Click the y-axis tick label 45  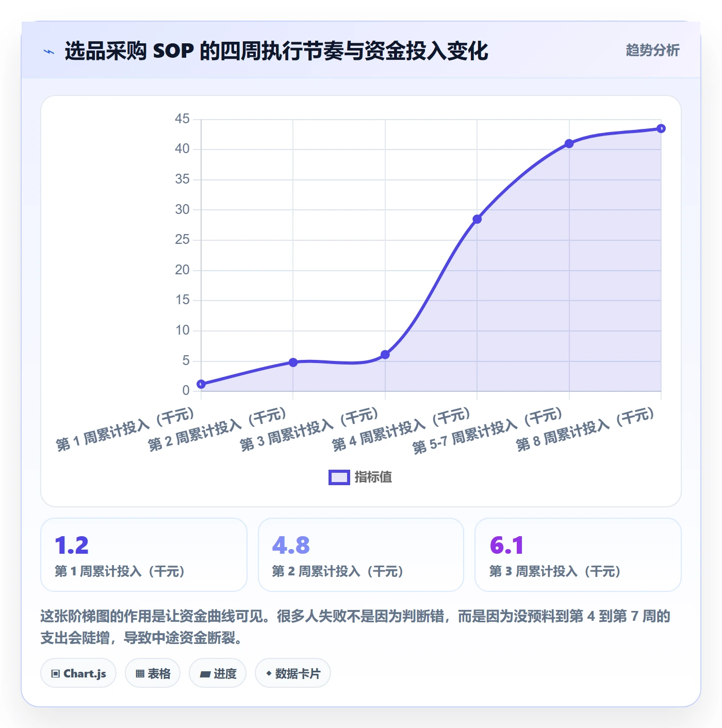click(x=182, y=119)
